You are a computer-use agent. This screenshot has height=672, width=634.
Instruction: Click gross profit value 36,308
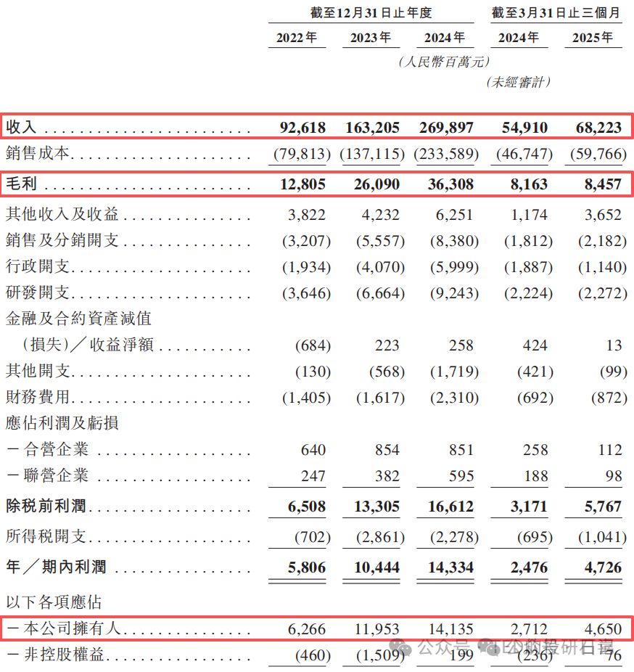click(x=450, y=184)
